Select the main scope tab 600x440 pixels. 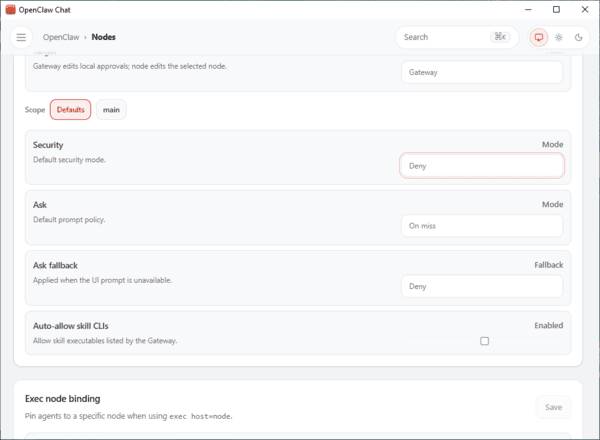[x=111, y=109]
